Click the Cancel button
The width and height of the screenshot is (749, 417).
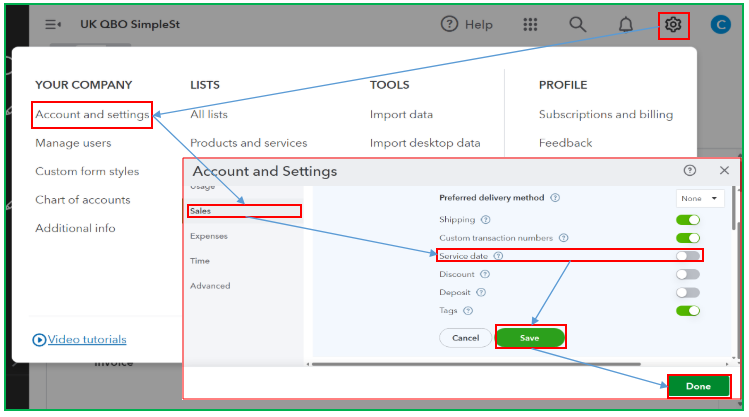(465, 338)
